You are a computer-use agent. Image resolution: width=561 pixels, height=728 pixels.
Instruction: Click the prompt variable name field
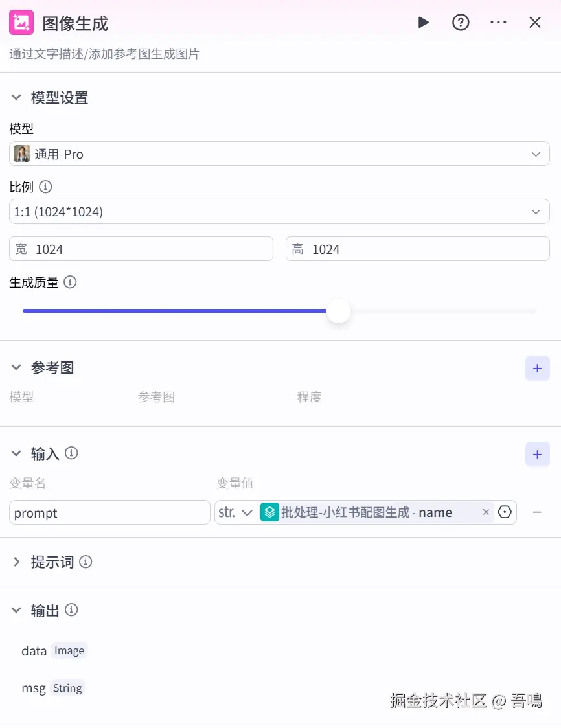[x=109, y=512]
